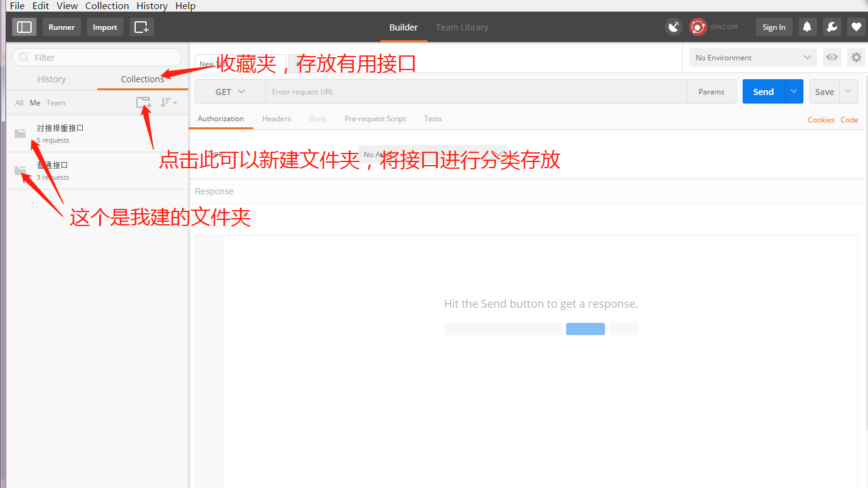Click the environment quick look eye icon

point(832,57)
